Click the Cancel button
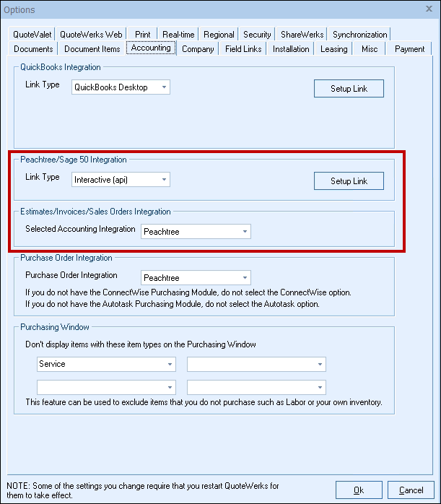 tap(411, 490)
